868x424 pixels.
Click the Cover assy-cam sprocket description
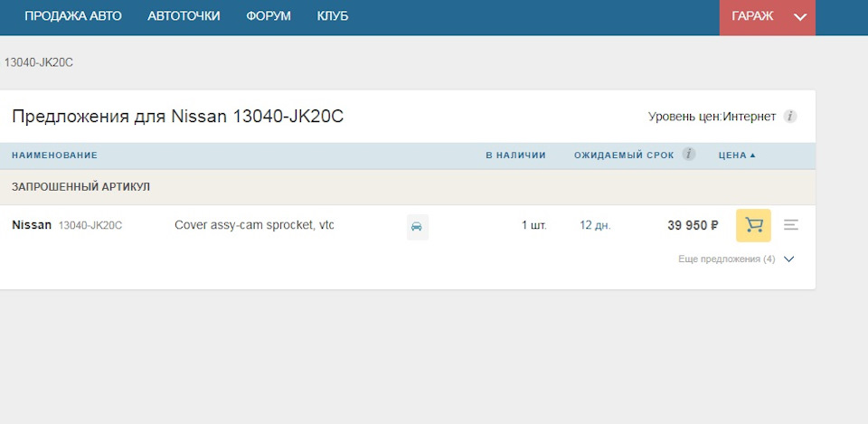[x=254, y=225]
